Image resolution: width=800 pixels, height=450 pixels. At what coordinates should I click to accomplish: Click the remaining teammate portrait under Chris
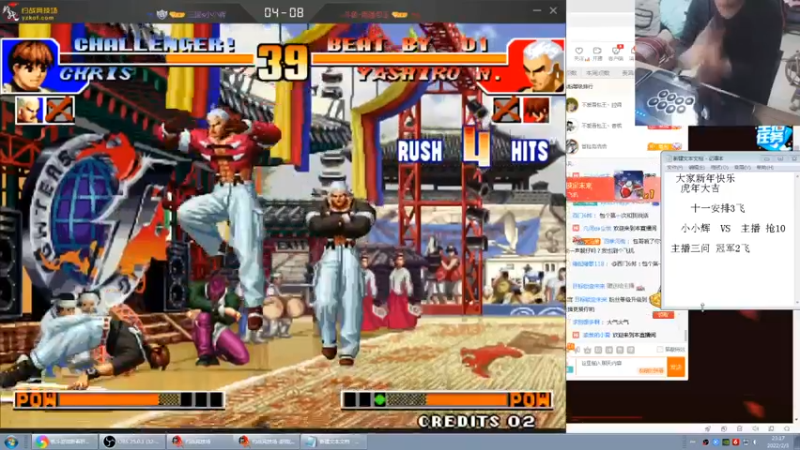[x=29, y=109]
